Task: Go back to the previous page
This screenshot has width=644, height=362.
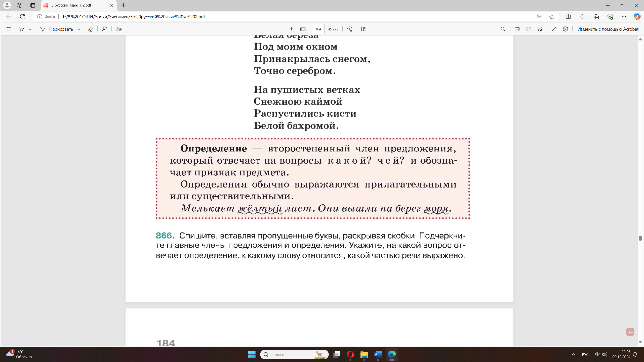Action: (x=9, y=17)
